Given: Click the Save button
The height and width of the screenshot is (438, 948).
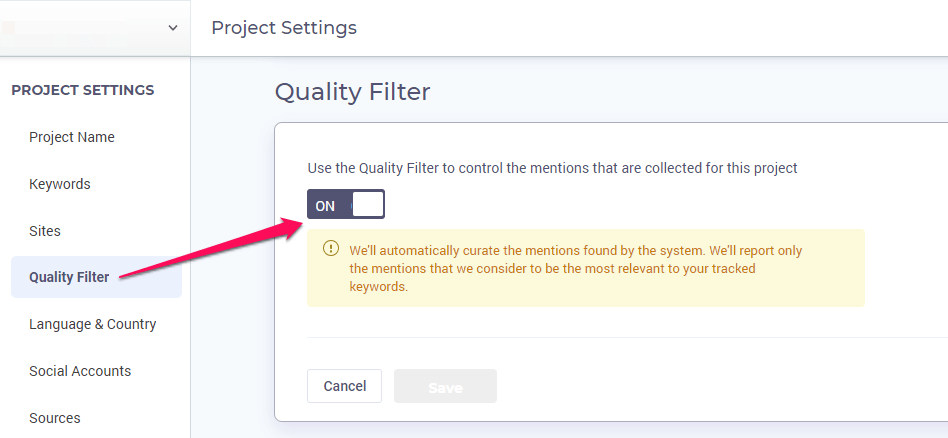Looking at the screenshot, I should (x=446, y=386).
